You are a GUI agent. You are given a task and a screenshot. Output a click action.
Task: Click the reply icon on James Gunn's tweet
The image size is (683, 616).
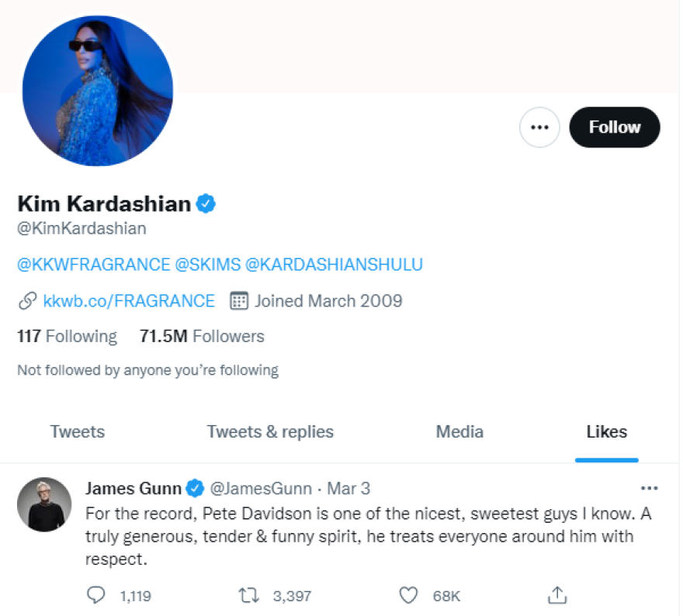coord(95,595)
